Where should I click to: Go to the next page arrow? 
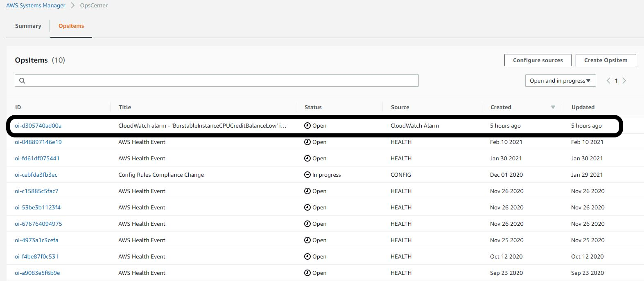pos(624,81)
